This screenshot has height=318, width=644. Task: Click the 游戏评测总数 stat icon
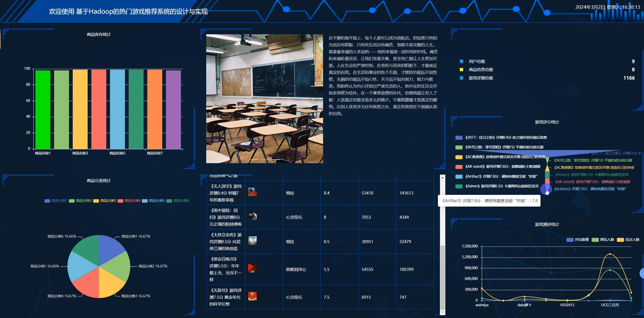pos(461,78)
